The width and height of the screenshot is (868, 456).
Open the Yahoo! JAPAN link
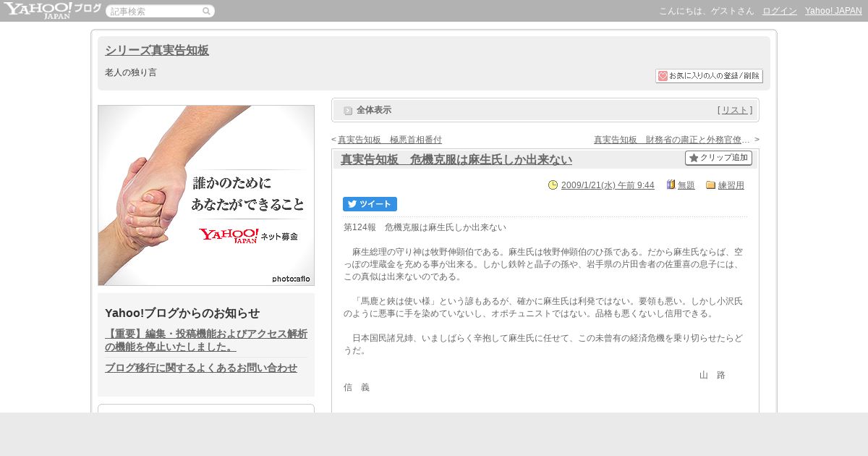click(833, 11)
